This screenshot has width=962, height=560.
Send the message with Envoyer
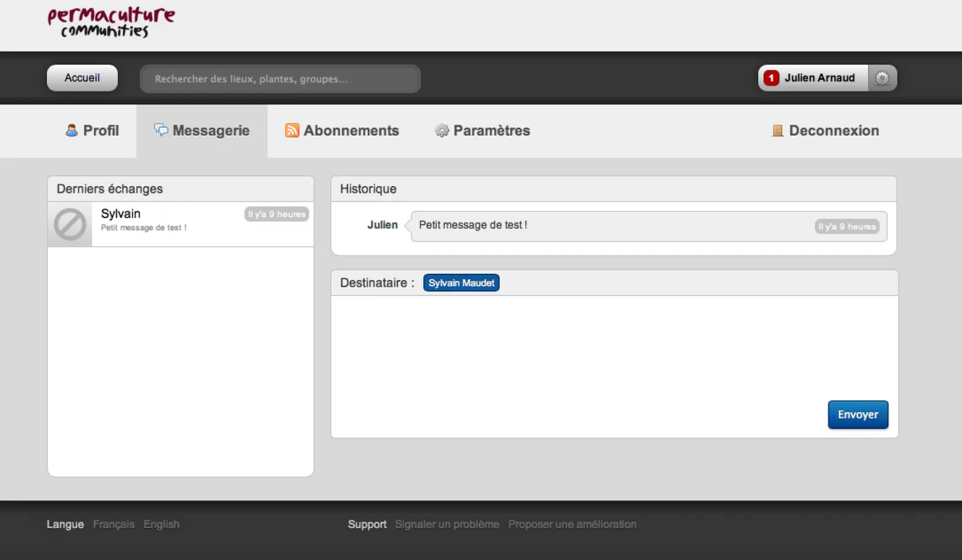[857, 415]
